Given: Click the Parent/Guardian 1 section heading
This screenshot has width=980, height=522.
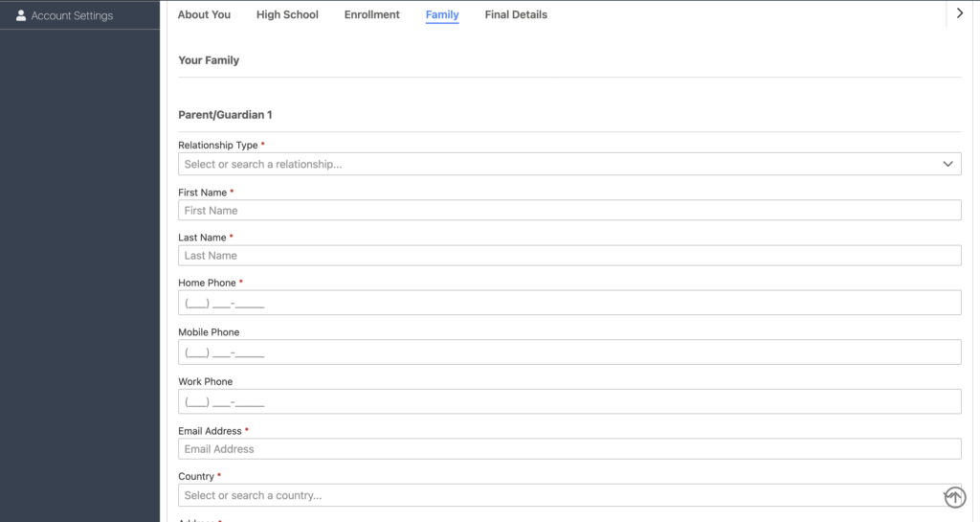Looking at the screenshot, I should [x=225, y=115].
